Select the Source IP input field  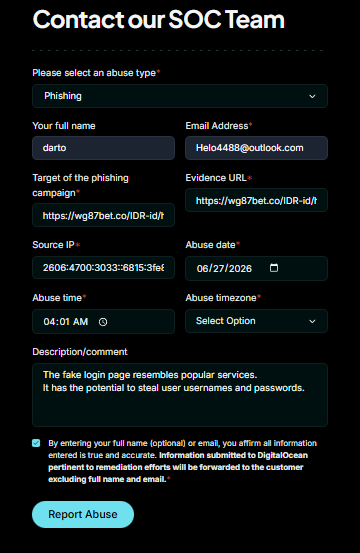(103, 268)
